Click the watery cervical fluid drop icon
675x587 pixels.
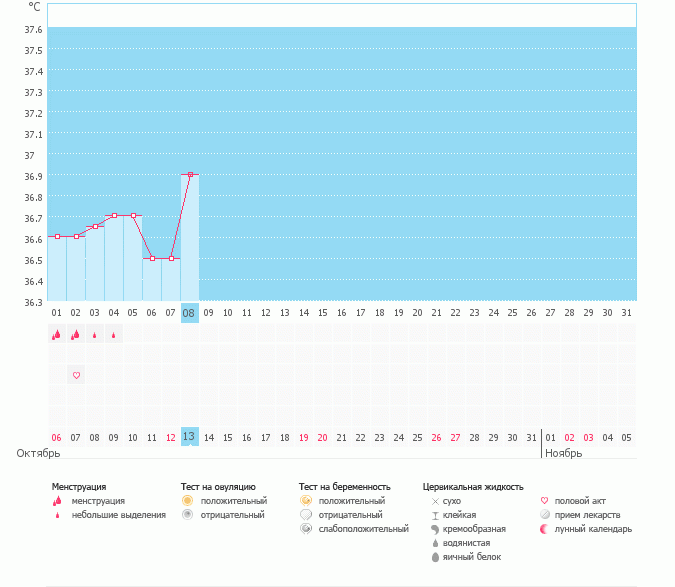click(435, 542)
